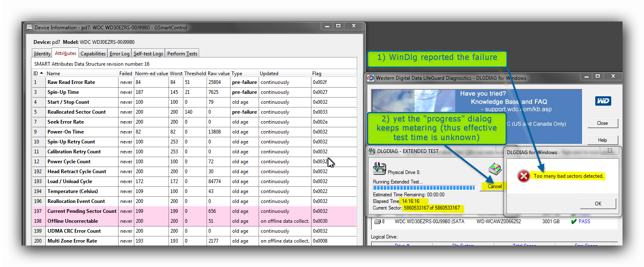The image size is (644, 267).
Task: Select the Attributes tab
Action: 66,53
